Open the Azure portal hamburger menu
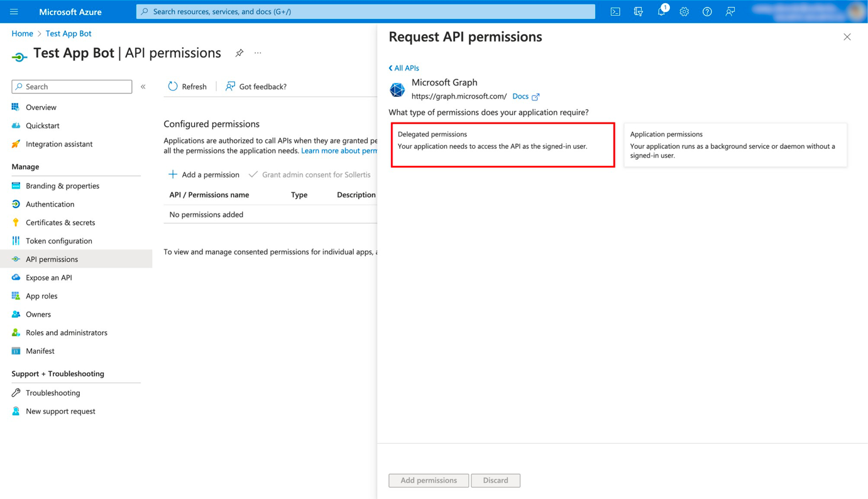 [x=14, y=11]
